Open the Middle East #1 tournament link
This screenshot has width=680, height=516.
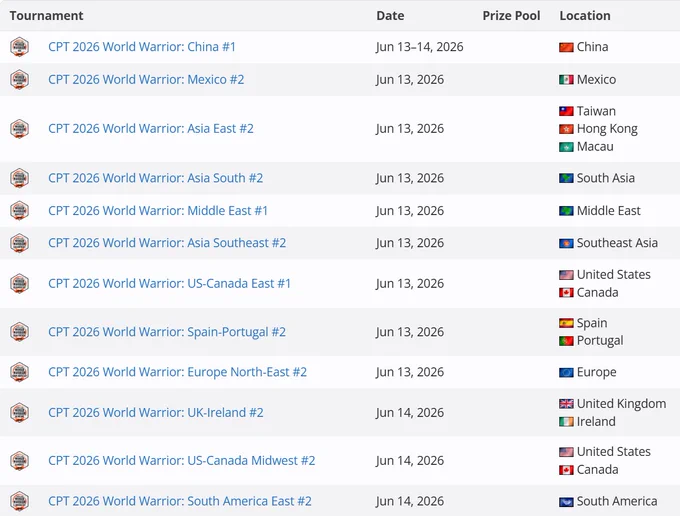158,211
